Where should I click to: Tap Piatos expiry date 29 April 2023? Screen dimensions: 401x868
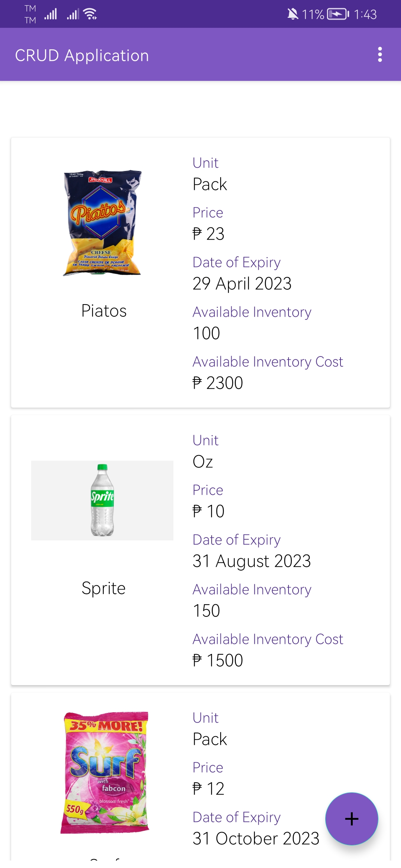click(242, 284)
